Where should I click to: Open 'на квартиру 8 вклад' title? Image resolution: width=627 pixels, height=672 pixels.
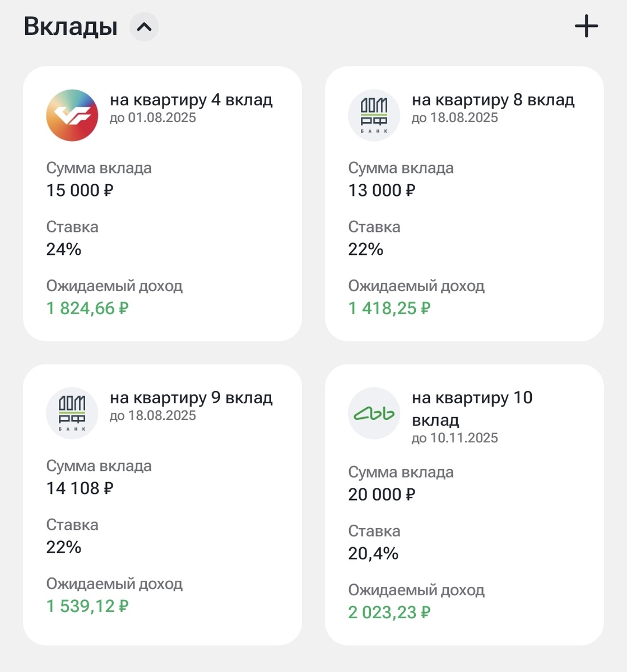[493, 100]
